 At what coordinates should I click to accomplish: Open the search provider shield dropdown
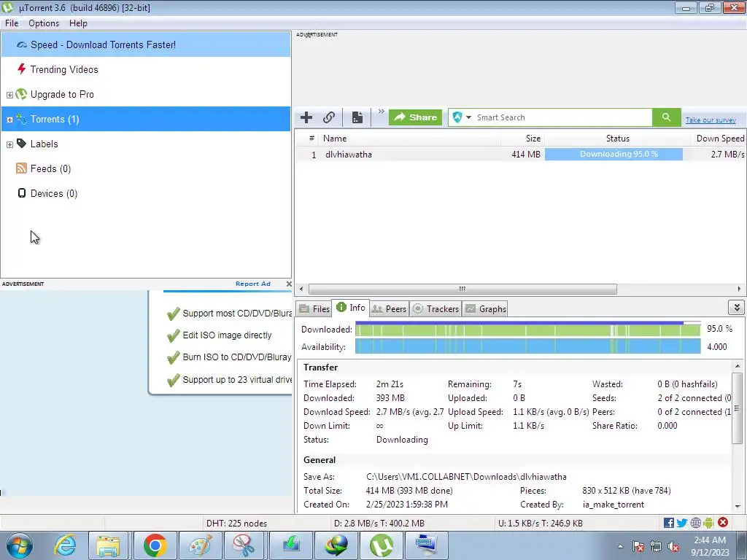(461, 117)
